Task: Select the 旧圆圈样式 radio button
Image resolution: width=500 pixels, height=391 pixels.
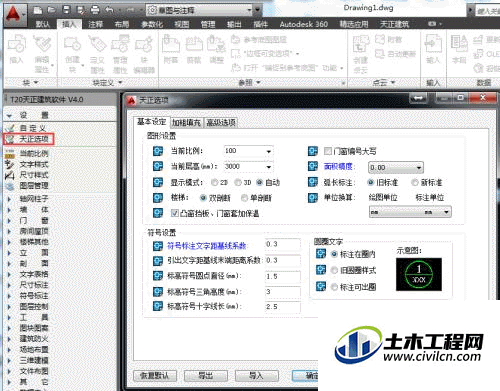Action: (334, 270)
